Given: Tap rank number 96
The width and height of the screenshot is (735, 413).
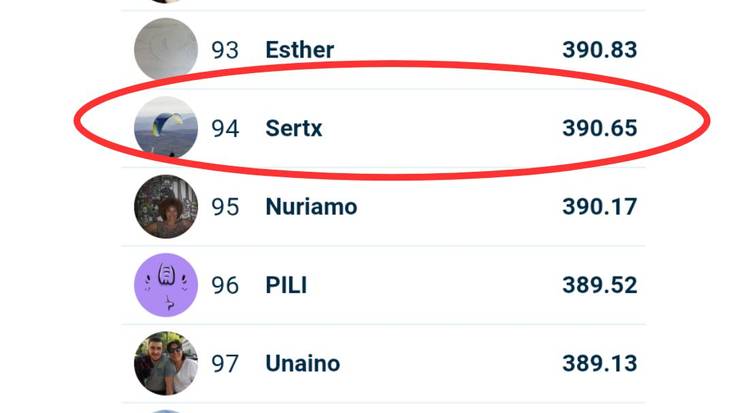Looking at the screenshot, I should click(225, 285).
